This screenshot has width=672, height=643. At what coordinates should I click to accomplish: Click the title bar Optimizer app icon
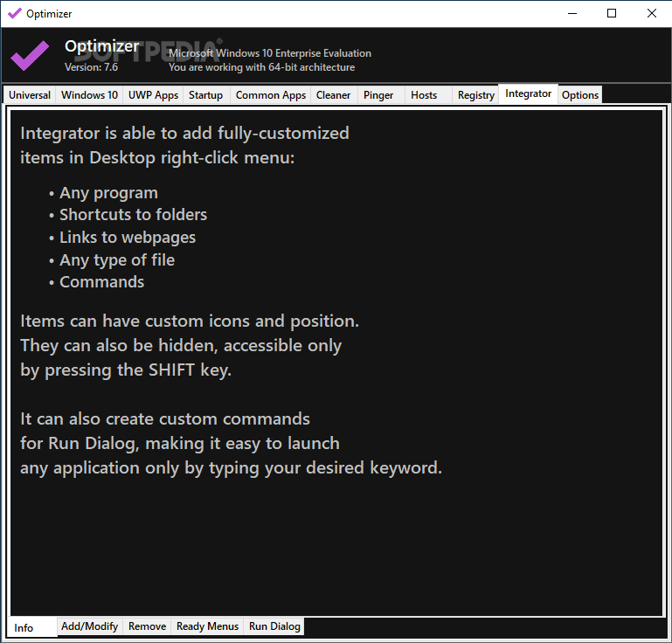point(15,13)
